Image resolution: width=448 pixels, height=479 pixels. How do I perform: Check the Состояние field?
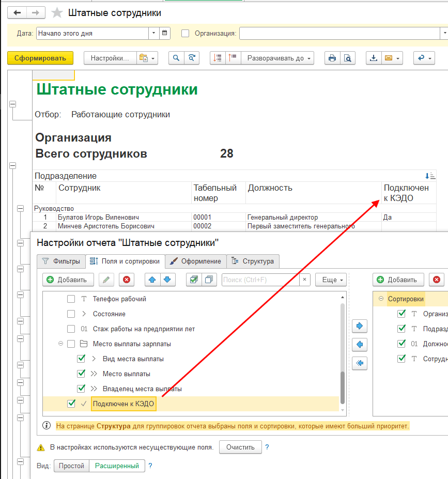[x=71, y=314]
